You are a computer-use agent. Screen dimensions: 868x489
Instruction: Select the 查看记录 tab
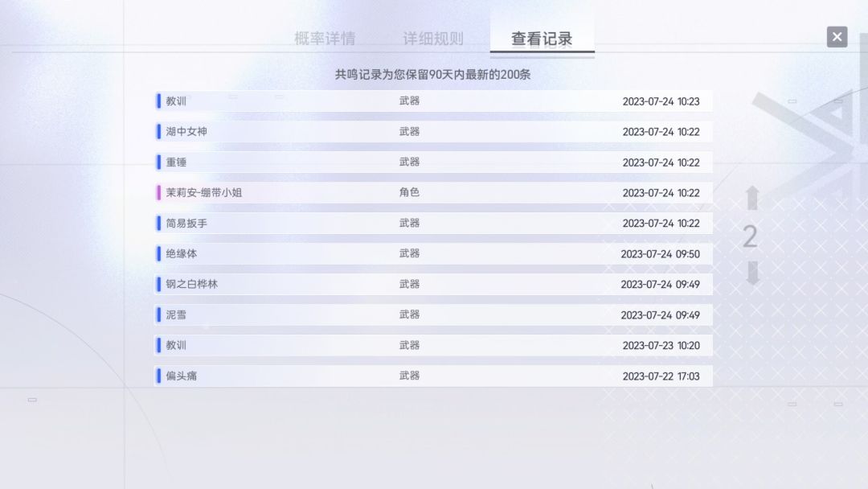[x=542, y=39]
